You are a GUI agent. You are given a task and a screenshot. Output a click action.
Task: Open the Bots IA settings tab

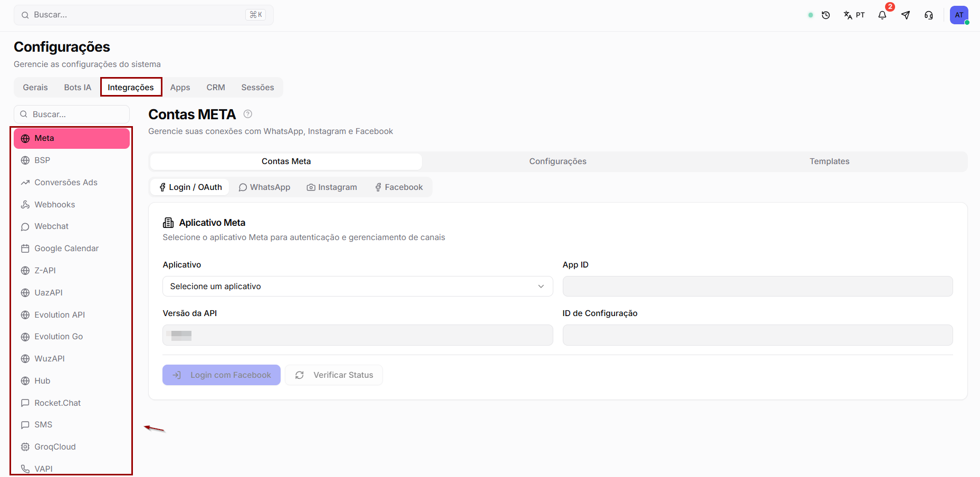click(78, 88)
